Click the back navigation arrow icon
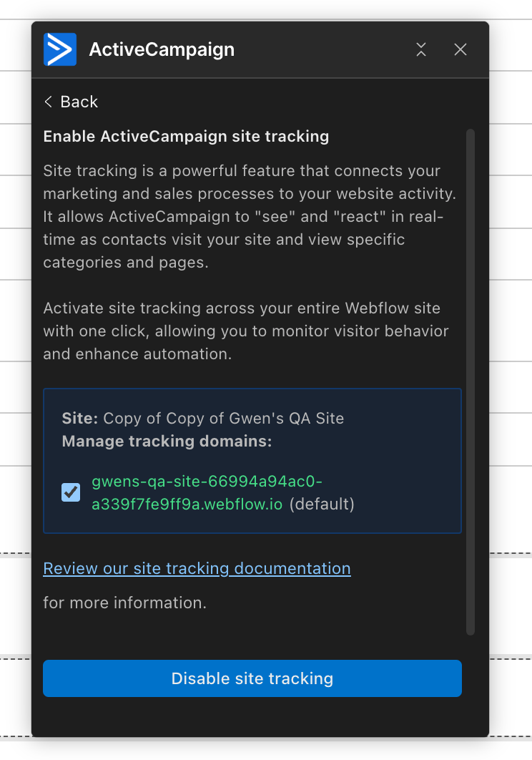 click(x=47, y=102)
